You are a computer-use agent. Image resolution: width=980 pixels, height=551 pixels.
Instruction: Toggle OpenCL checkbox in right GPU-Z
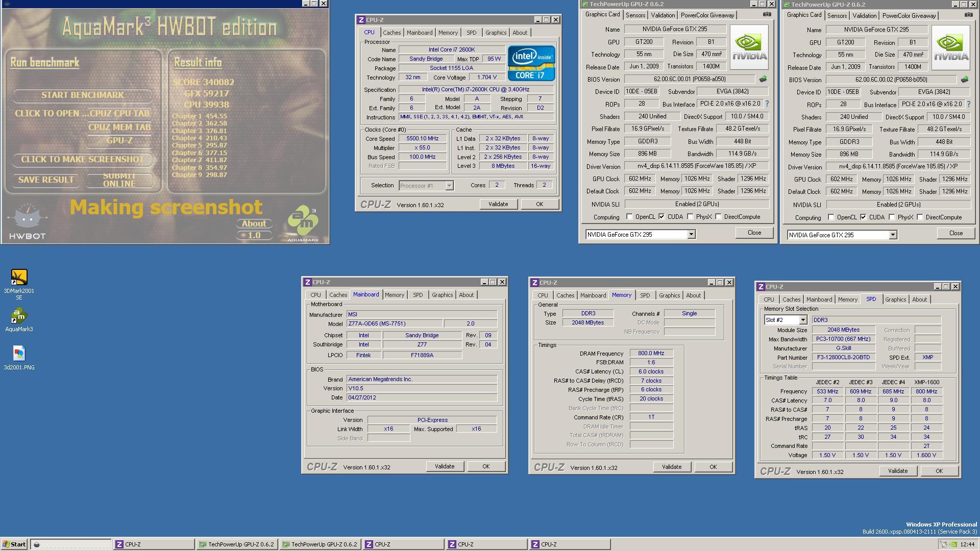pyautogui.click(x=831, y=217)
